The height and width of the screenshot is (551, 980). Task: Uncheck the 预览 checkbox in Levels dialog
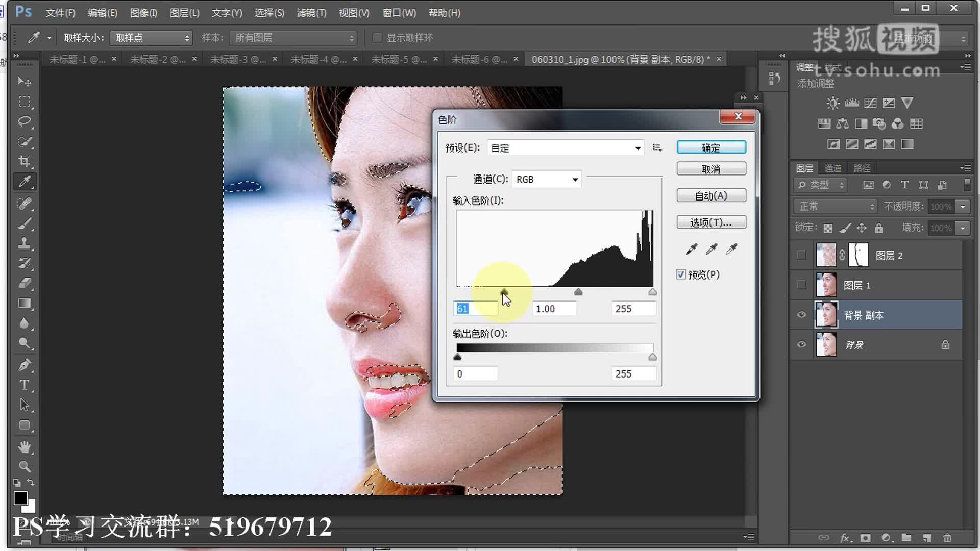pyautogui.click(x=681, y=274)
